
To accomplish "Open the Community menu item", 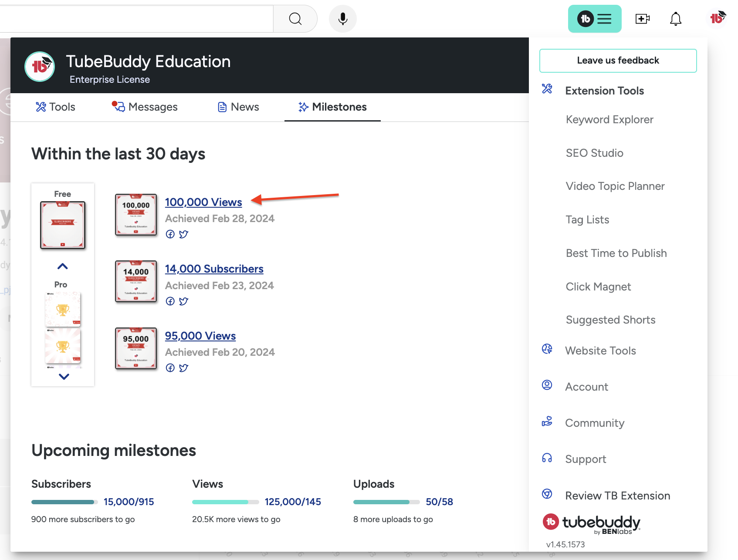I will tap(595, 423).
